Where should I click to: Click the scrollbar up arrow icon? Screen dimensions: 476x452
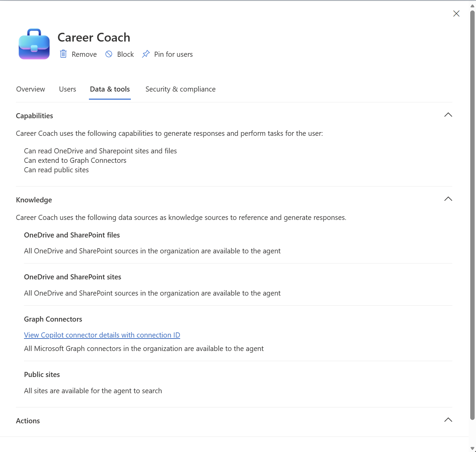(x=472, y=5)
